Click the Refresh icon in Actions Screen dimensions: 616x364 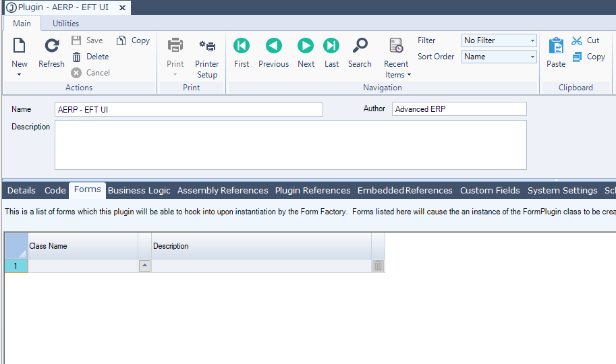pyautogui.click(x=51, y=47)
